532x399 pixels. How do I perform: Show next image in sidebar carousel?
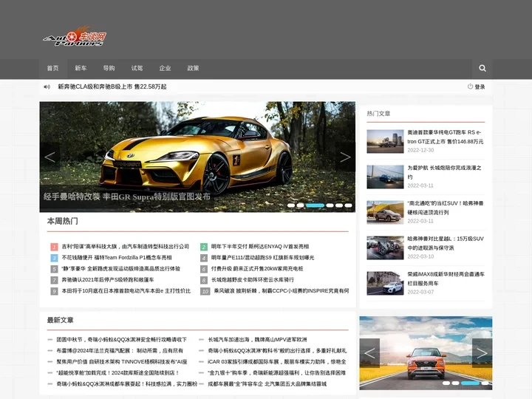click(482, 353)
